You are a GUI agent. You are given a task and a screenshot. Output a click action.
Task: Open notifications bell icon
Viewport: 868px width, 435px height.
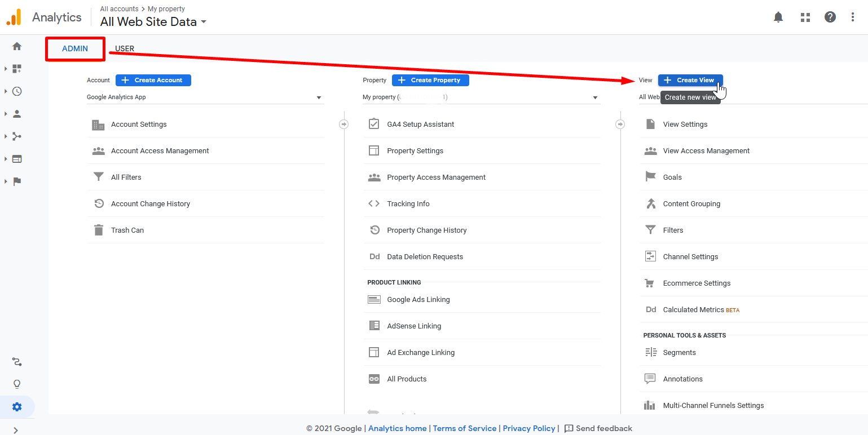(778, 17)
